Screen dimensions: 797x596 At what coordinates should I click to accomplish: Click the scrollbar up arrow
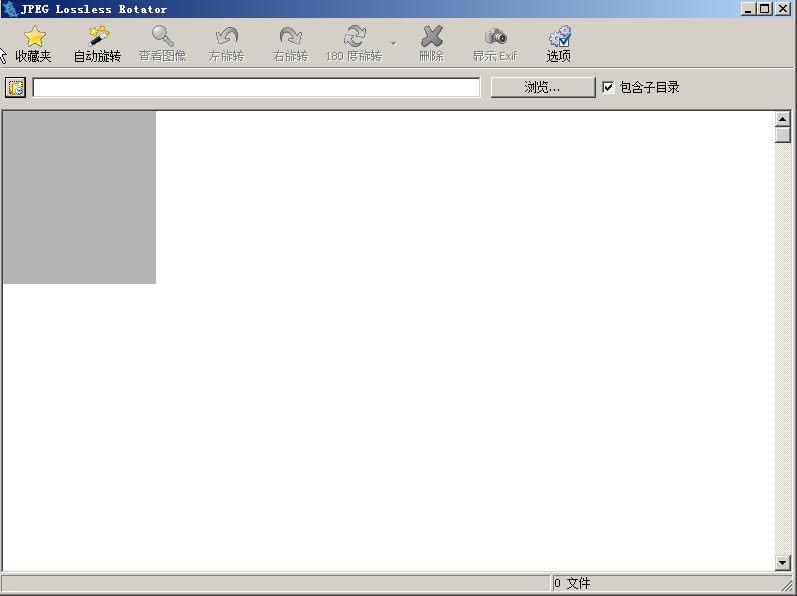pyautogui.click(x=782, y=119)
